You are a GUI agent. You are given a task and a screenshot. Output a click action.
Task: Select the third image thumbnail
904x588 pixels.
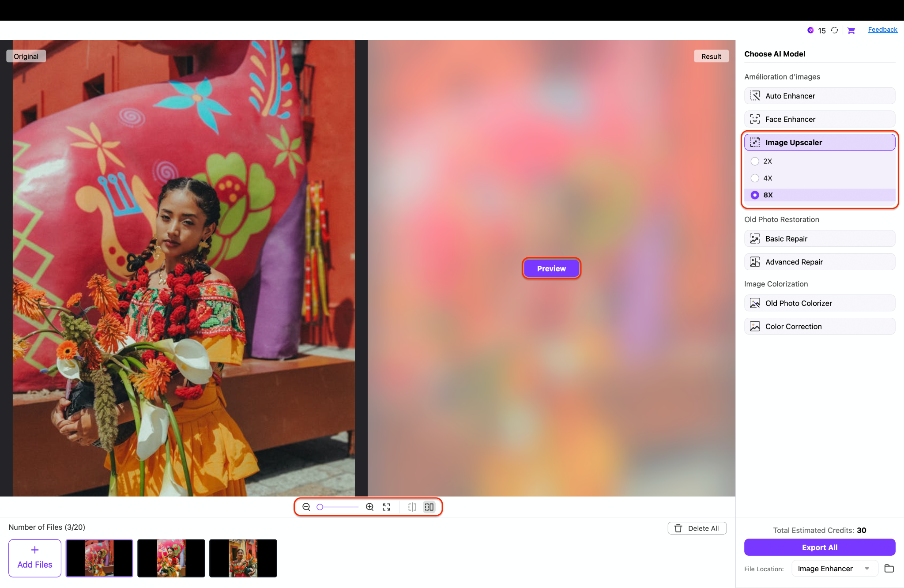pyautogui.click(x=243, y=558)
